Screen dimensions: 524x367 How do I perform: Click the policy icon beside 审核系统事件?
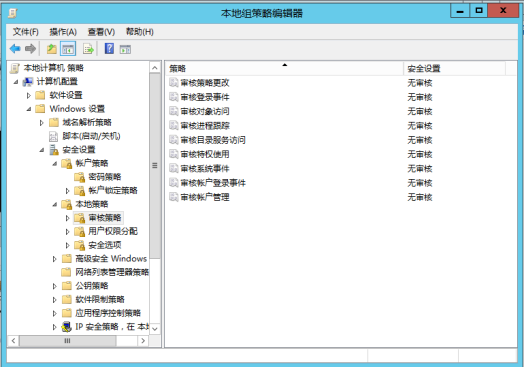173,168
